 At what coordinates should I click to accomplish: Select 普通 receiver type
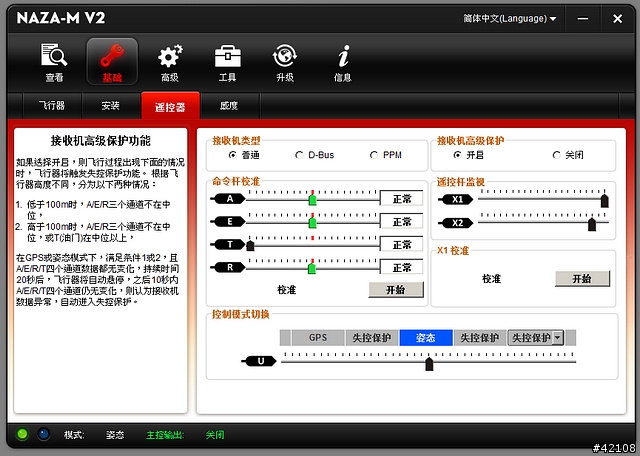(233, 155)
